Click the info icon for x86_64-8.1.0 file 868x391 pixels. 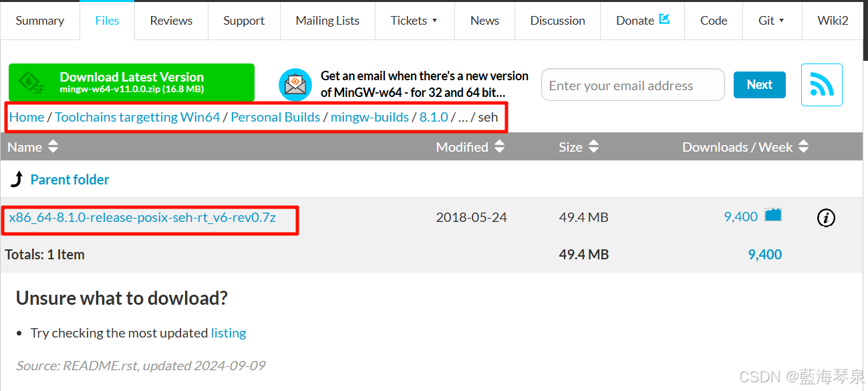point(826,217)
